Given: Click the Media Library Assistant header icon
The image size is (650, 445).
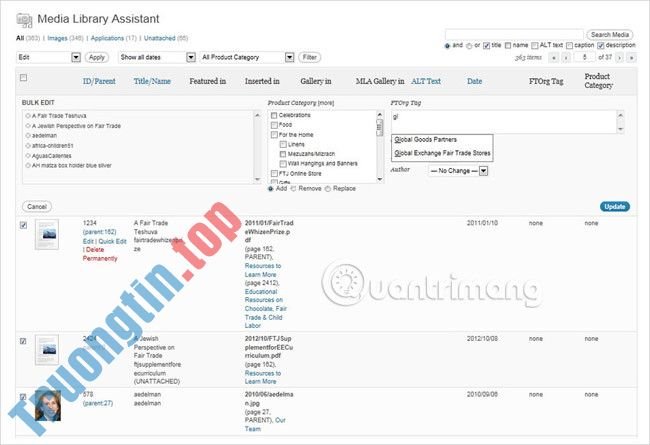Looking at the screenshot, I should [x=24, y=20].
